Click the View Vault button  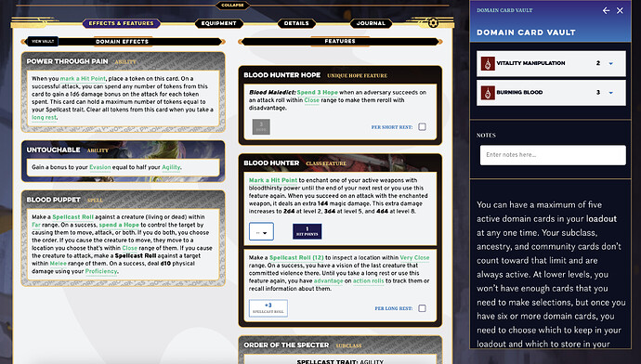pyautogui.click(x=43, y=41)
